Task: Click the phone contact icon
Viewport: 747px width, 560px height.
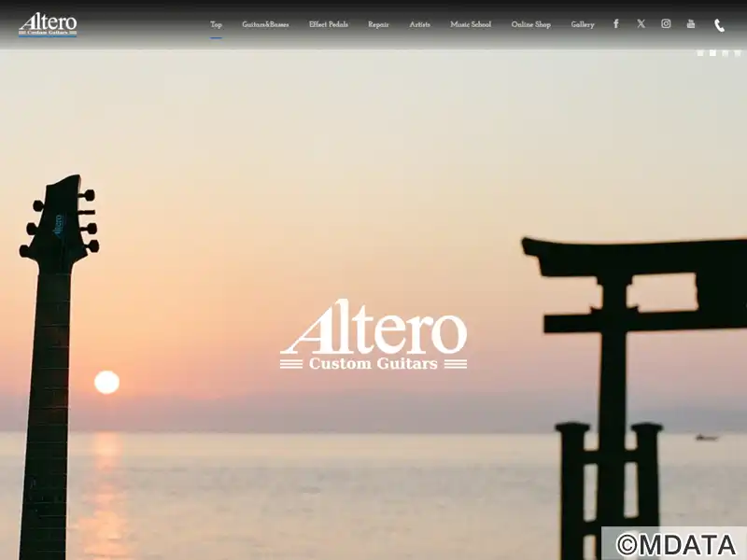Action: pyautogui.click(x=719, y=25)
